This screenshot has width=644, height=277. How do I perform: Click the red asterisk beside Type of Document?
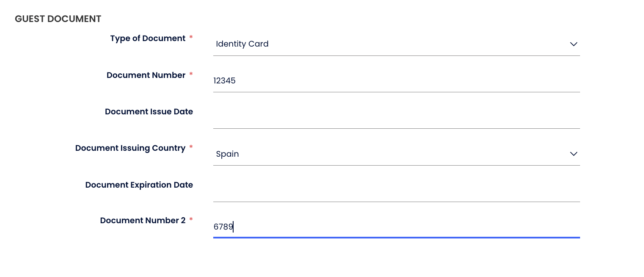191,38
